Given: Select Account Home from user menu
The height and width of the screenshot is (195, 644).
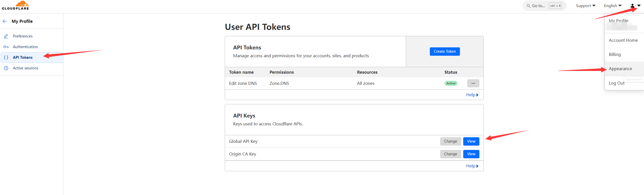Looking at the screenshot, I should pyautogui.click(x=623, y=40).
